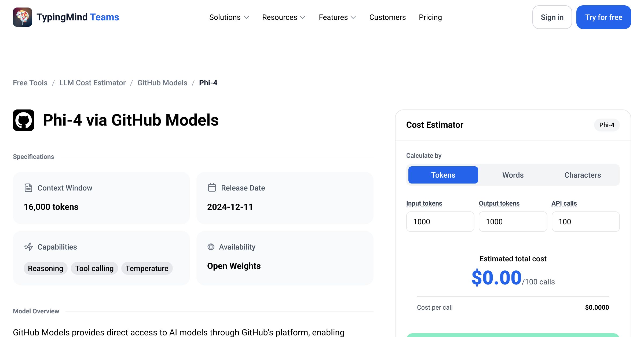Click the Sign in button

tap(552, 17)
